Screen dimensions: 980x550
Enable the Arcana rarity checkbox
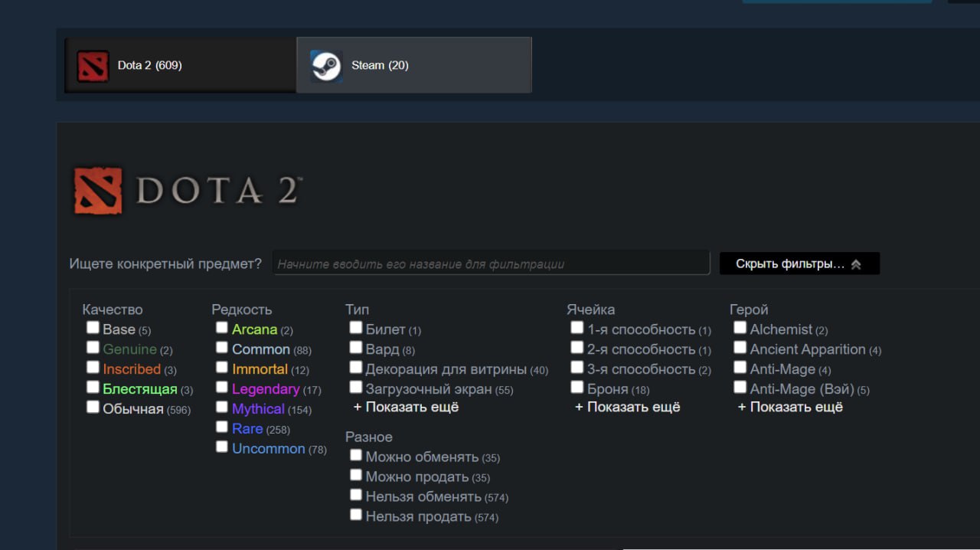221,327
